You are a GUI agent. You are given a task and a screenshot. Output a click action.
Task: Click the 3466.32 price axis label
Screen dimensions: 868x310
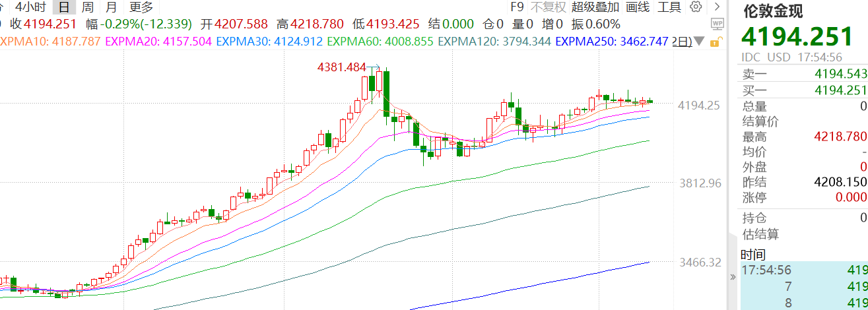tap(698, 263)
